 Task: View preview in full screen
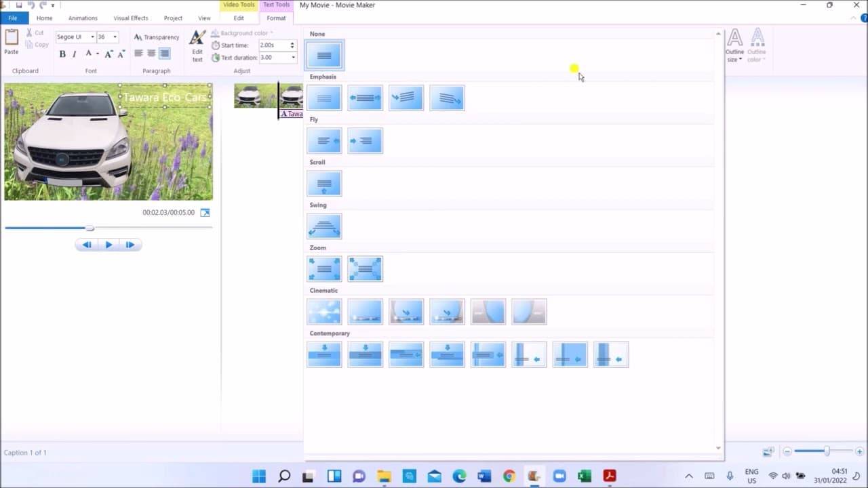coord(205,213)
